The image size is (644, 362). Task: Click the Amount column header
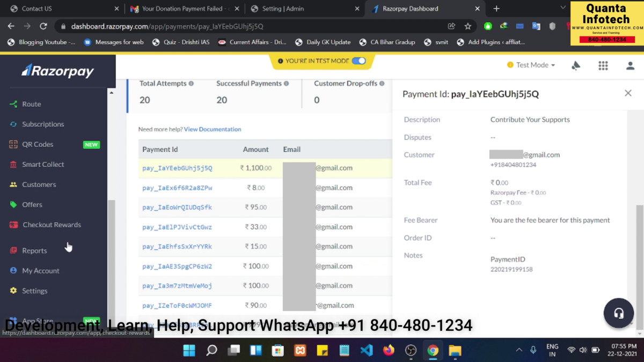pos(255,150)
